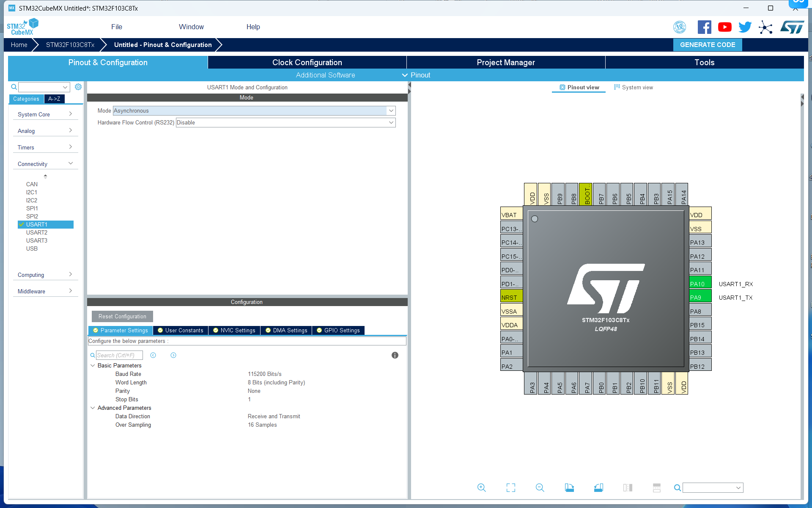Click the Twitter bird icon

tap(745, 27)
